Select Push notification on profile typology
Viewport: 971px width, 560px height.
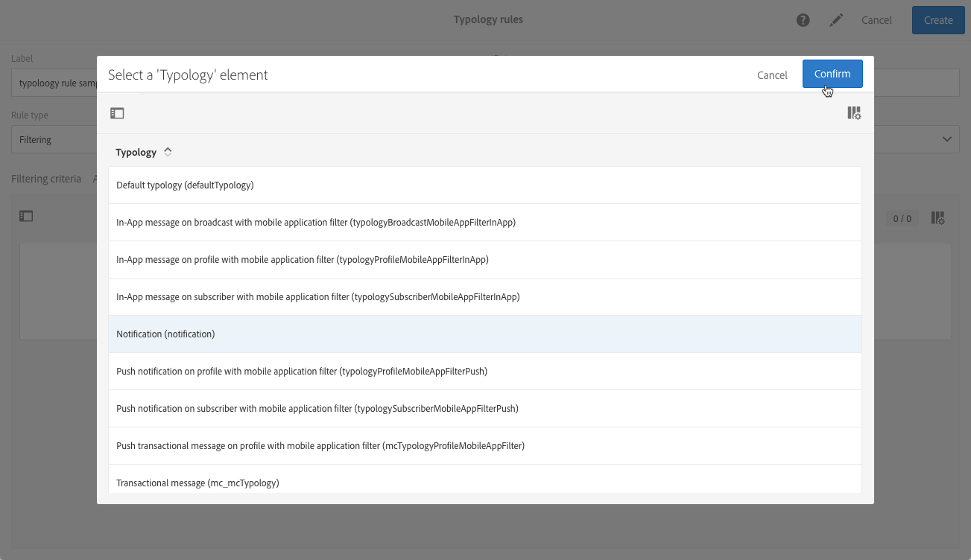point(302,371)
